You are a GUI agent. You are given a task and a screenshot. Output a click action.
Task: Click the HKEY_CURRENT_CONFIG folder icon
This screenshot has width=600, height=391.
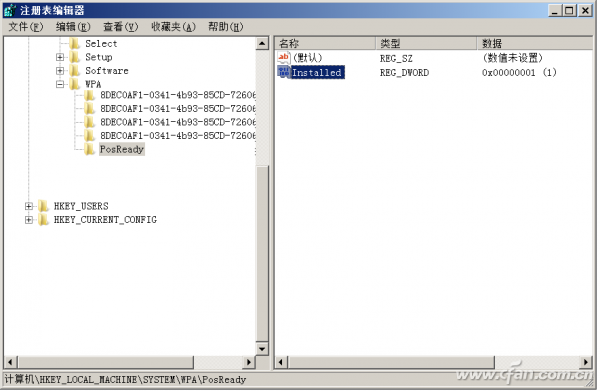click(x=43, y=220)
